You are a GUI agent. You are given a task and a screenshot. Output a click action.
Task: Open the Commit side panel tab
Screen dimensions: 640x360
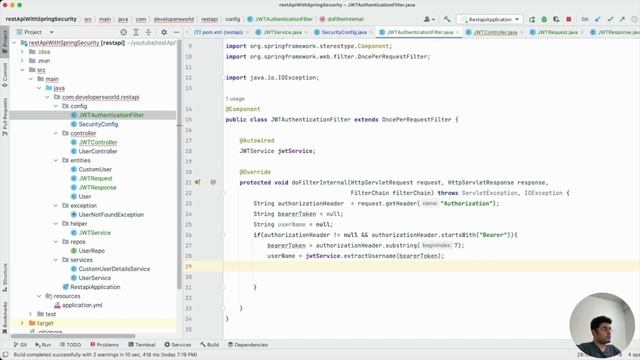(x=5, y=75)
